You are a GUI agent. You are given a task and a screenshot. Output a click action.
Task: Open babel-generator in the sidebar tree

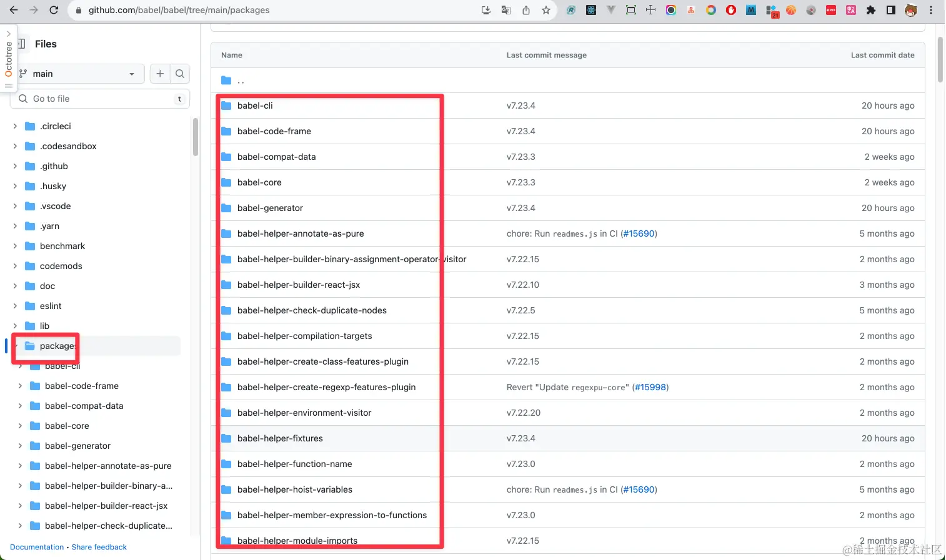click(77, 446)
